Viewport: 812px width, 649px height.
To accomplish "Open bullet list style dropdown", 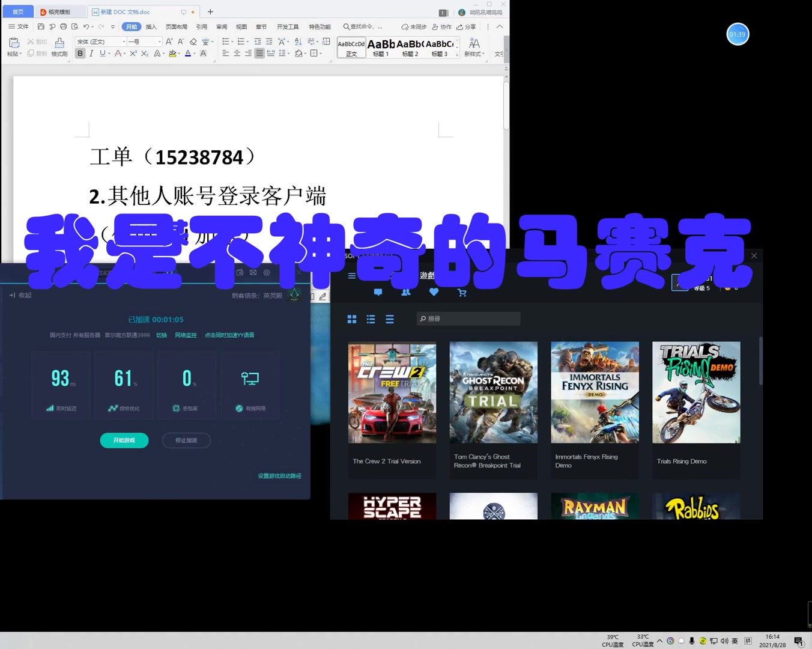I will point(232,41).
